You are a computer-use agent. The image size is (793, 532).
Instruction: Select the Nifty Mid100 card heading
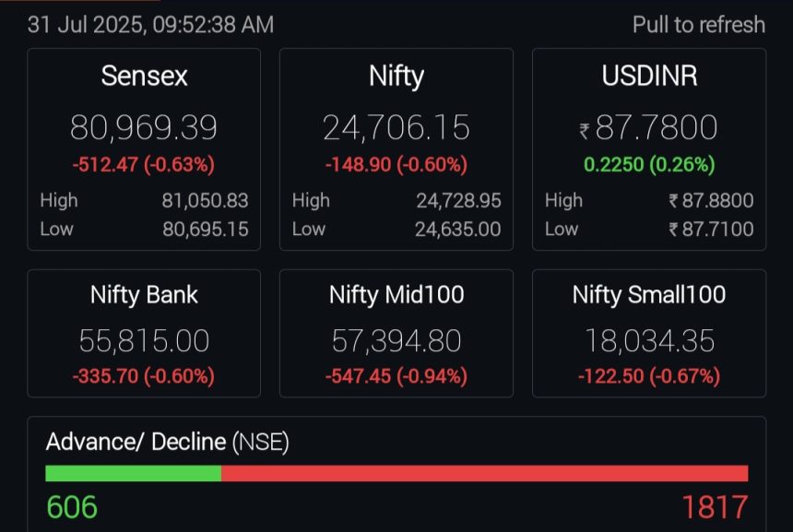coord(396,295)
